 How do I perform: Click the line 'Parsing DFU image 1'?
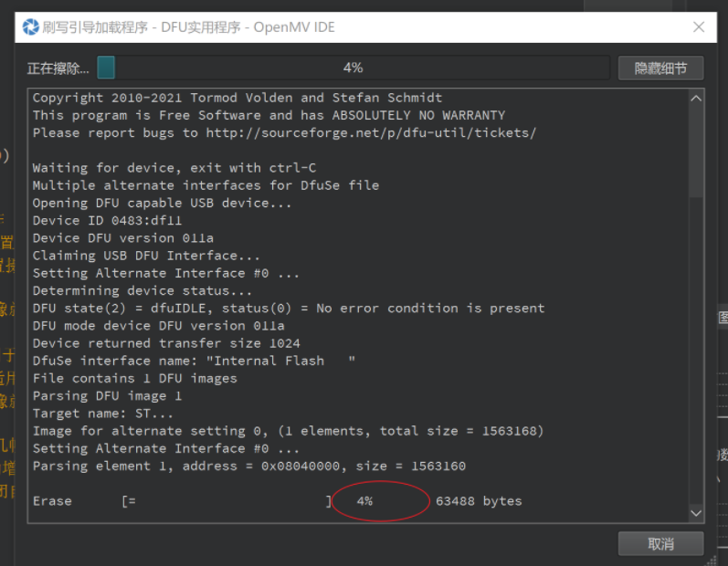click(x=107, y=396)
